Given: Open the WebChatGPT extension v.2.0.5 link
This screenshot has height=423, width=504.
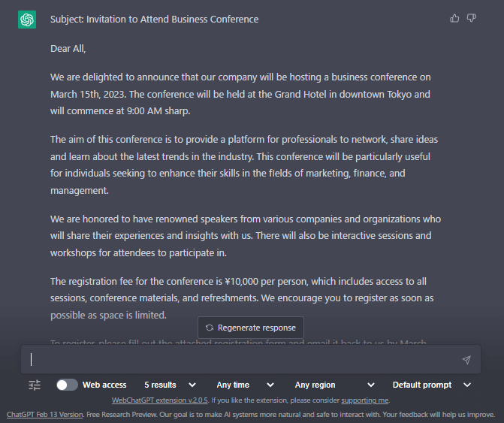Looking at the screenshot, I should [160, 400].
